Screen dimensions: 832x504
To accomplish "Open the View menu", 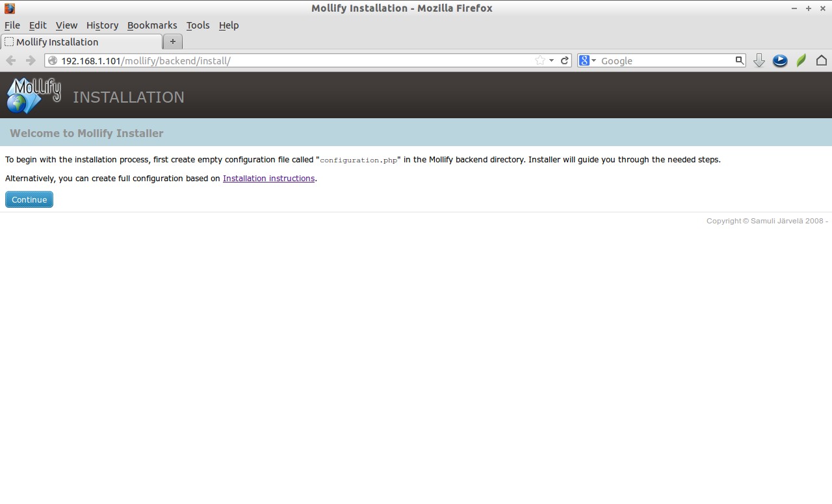I will click(x=66, y=25).
